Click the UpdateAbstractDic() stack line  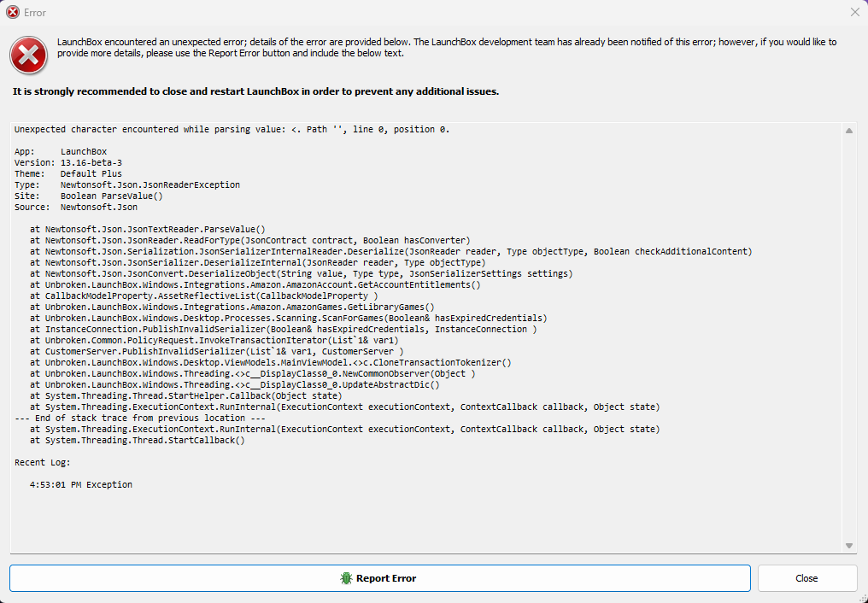tap(235, 384)
